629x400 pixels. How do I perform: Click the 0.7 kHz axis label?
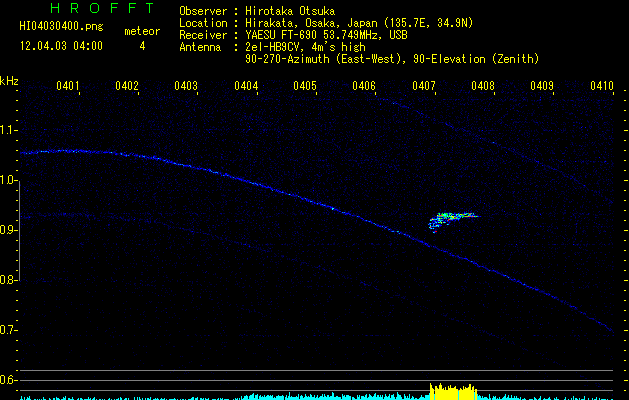click(8, 330)
